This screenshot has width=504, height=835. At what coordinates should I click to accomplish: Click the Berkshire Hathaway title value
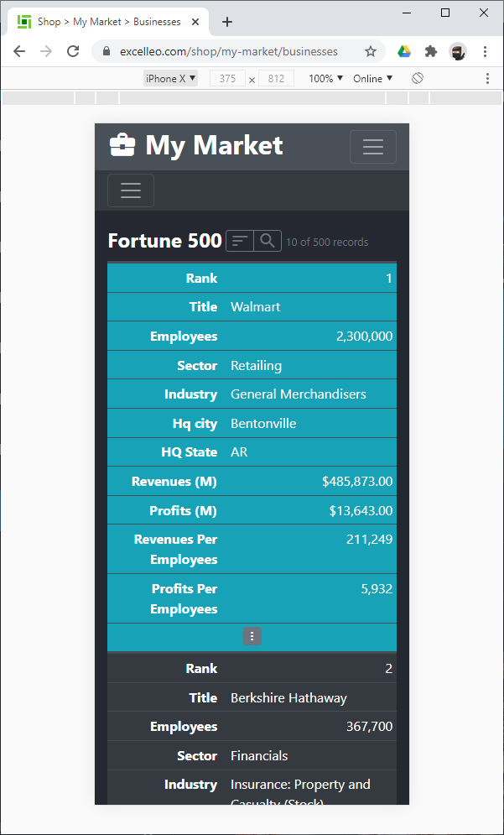click(x=288, y=697)
